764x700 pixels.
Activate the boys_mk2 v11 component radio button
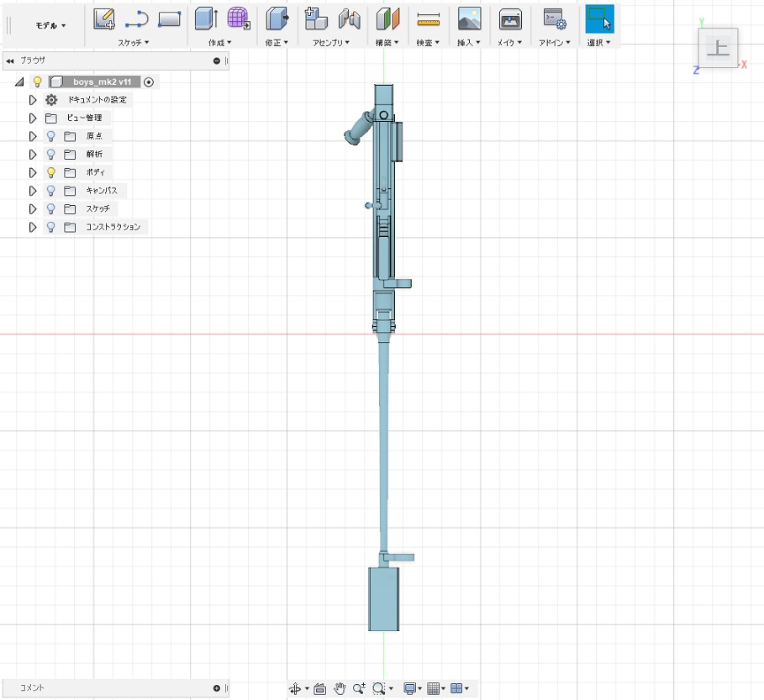click(149, 82)
